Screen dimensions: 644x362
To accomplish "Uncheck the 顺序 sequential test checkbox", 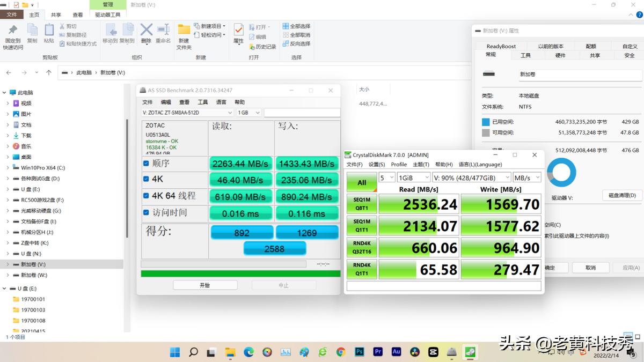I will pyautogui.click(x=146, y=164).
